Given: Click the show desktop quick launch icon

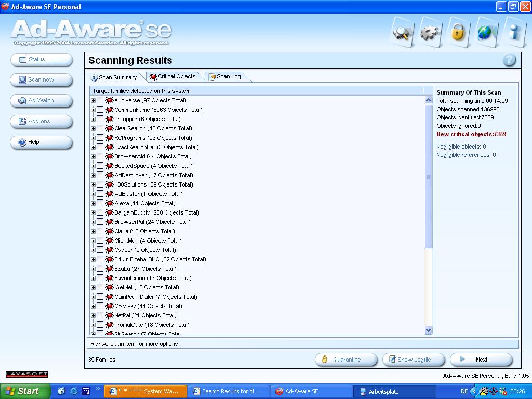Looking at the screenshot, I should [x=61, y=391].
